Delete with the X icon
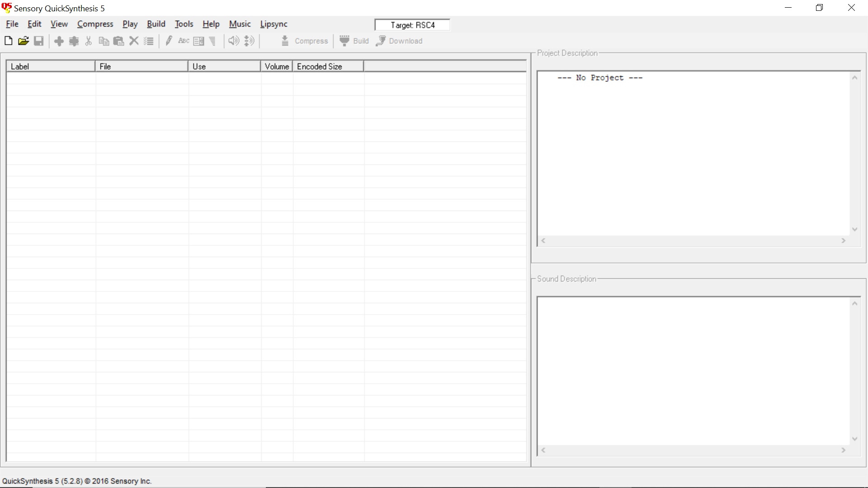 click(134, 41)
